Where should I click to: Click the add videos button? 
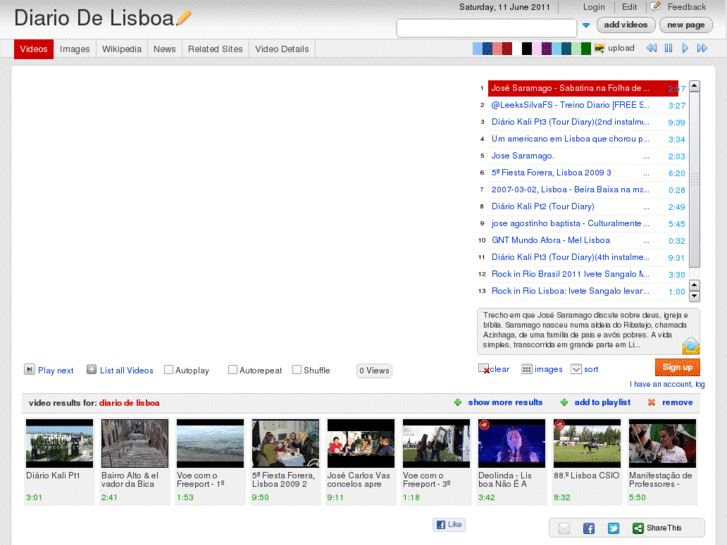(x=626, y=25)
